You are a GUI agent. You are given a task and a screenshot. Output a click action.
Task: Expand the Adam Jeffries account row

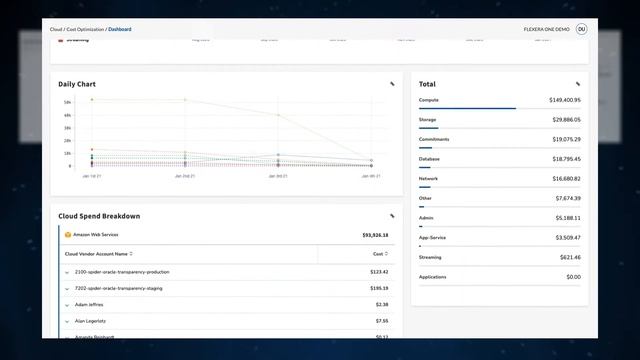pyautogui.click(x=67, y=305)
